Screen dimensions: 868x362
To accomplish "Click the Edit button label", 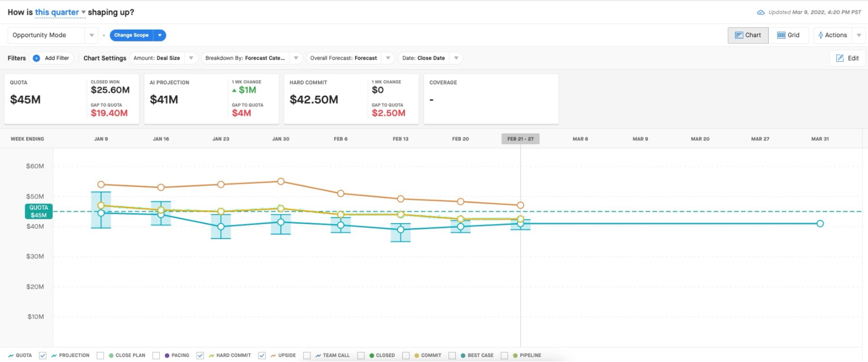I will point(853,58).
